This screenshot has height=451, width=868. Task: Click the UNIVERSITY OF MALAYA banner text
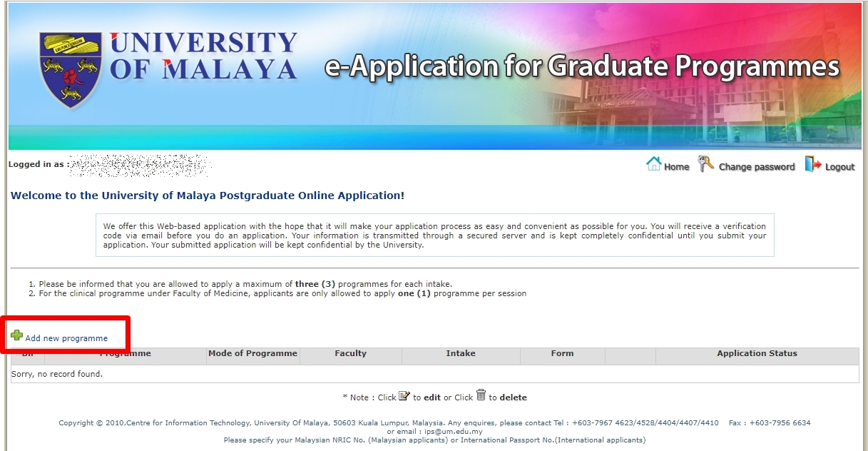tap(203, 55)
